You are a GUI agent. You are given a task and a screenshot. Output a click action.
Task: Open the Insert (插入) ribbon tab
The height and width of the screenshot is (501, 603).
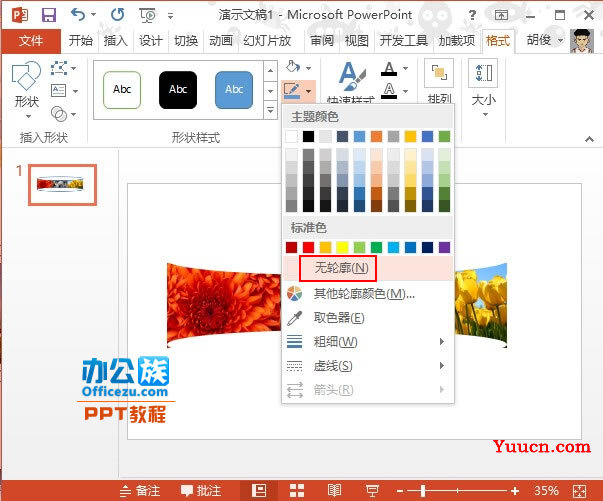coord(116,41)
